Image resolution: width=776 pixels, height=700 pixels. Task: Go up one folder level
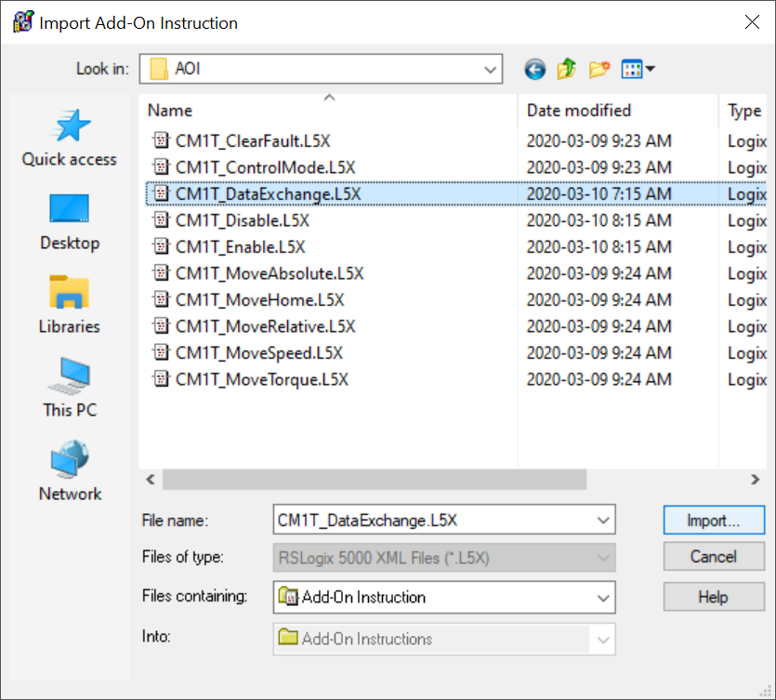(x=566, y=69)
